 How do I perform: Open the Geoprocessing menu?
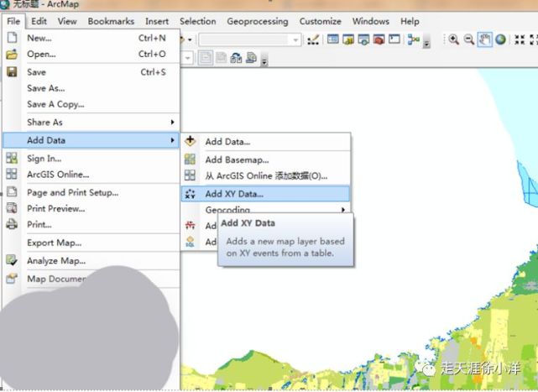point(258,21)
